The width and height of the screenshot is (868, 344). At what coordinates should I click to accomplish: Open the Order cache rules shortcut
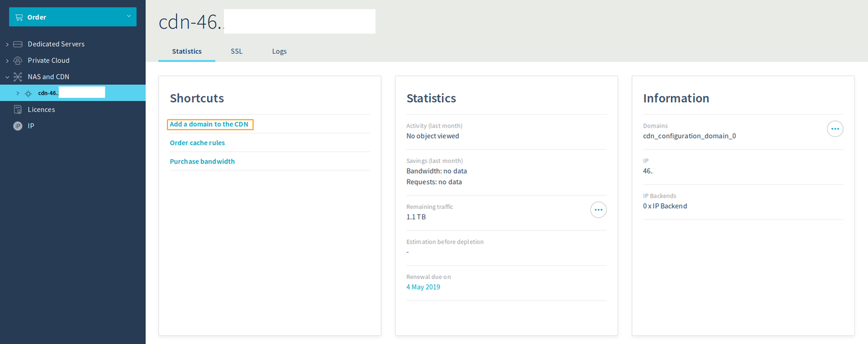[197, 143]
